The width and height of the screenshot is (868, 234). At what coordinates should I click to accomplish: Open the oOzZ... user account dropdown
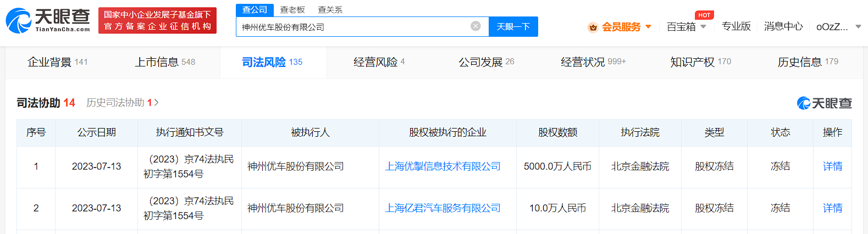coord(838,26)
